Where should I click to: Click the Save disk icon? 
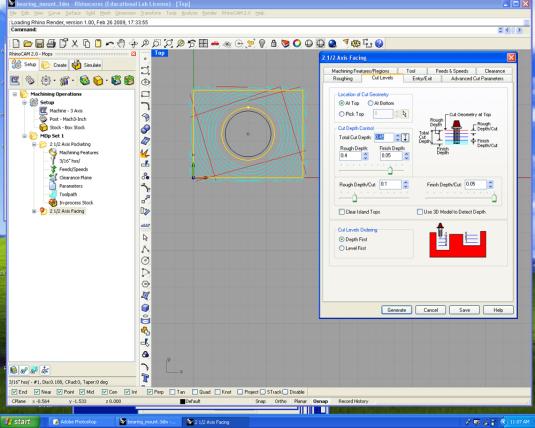click(x=40, y=43)
